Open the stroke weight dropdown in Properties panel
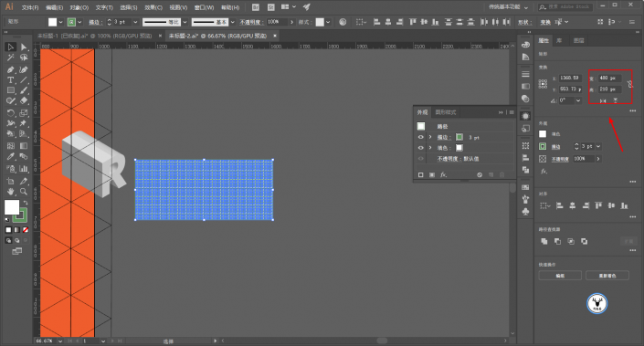This screenshot has width=644, height=346. (x=598, y=146)
